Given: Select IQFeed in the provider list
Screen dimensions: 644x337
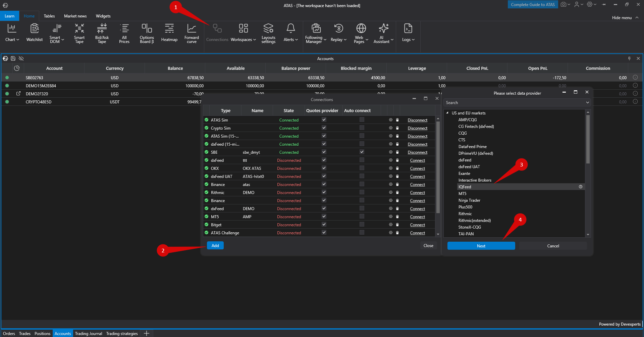Looking at the screenshot, I should [x=521, y=187].
